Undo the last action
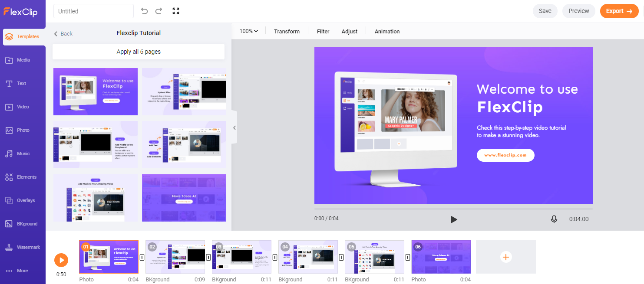Image resolution: width=644 pixels, height=284 pixels. point(145,11)
